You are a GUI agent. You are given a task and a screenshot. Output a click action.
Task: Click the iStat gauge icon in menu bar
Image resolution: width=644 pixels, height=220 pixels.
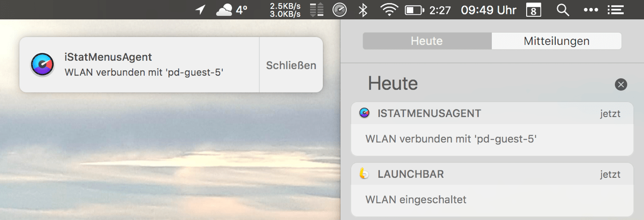click(x=339, y=10)
